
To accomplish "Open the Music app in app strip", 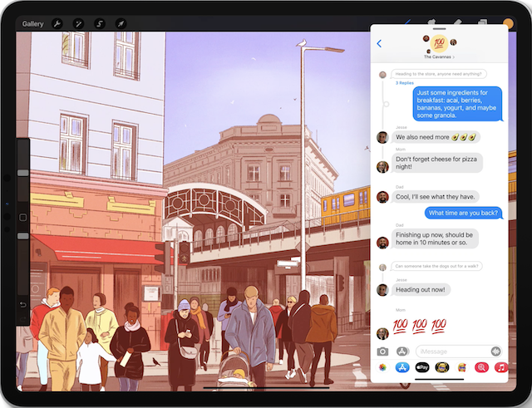I will (x=500, y=367).
